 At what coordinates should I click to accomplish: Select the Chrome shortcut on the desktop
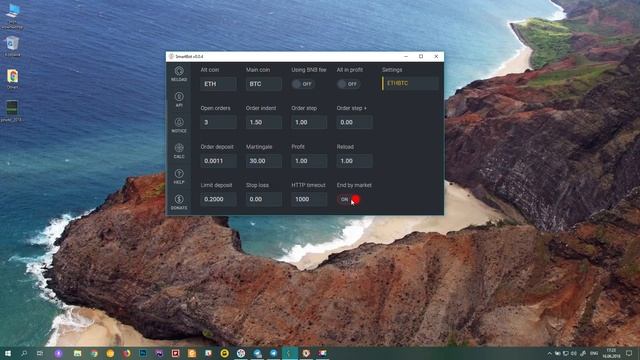(12, 79)
